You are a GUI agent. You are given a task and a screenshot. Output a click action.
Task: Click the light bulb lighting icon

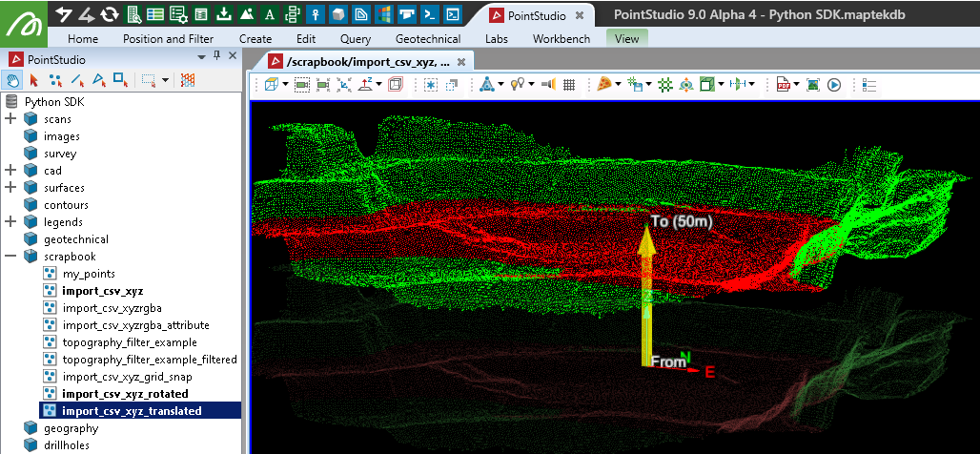click(517, 85)
